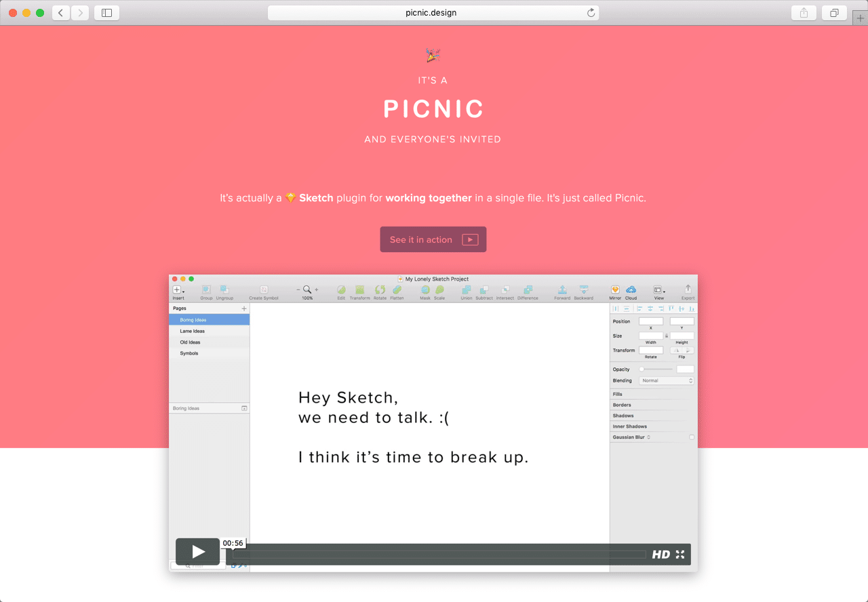Select the Lame Ideas page
Screen dimensions: 868x602
(x=193, y=332)
